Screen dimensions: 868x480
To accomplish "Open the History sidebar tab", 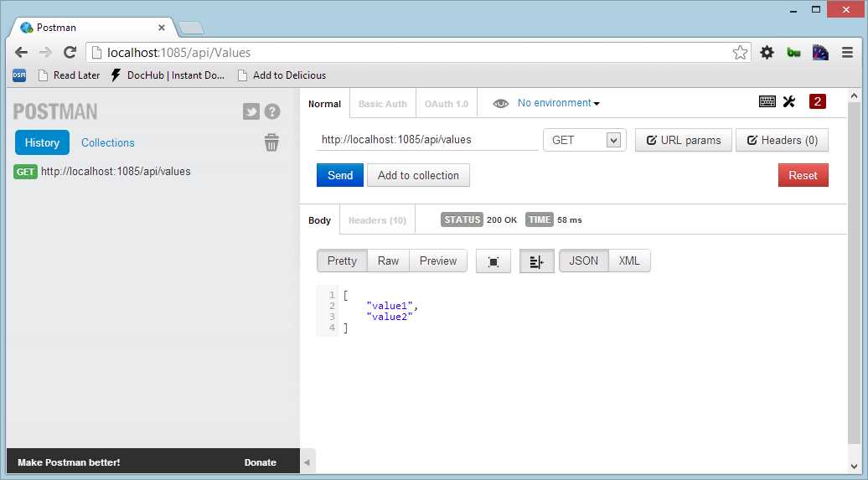I will [42, 143].
